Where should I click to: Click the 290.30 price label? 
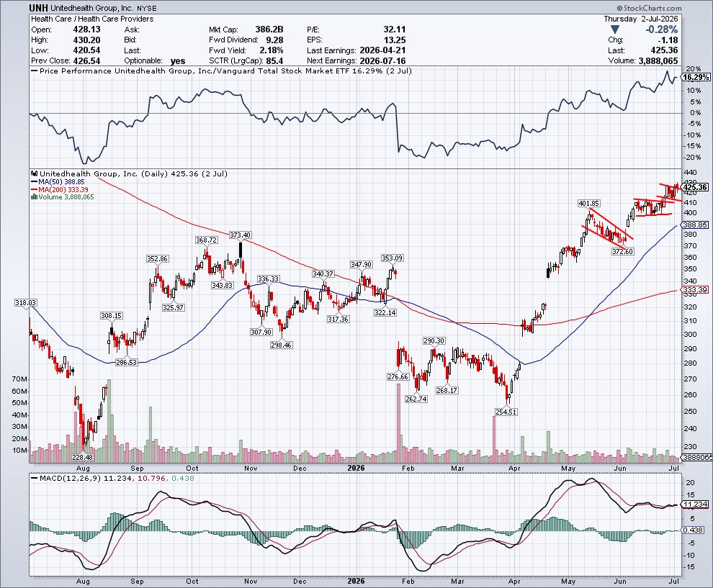coord(434,340)
